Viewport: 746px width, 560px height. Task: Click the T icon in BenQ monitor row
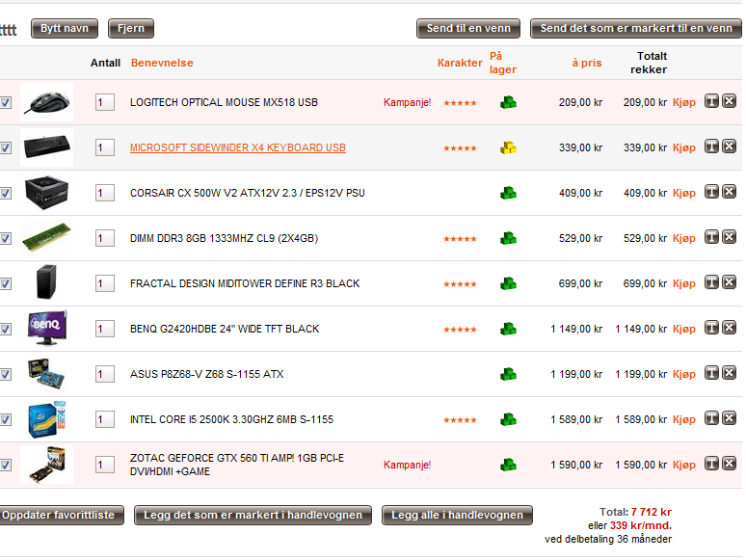711,328
